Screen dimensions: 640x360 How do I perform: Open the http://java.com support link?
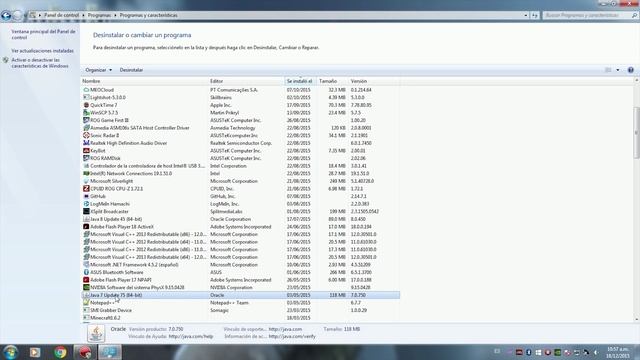285,329
